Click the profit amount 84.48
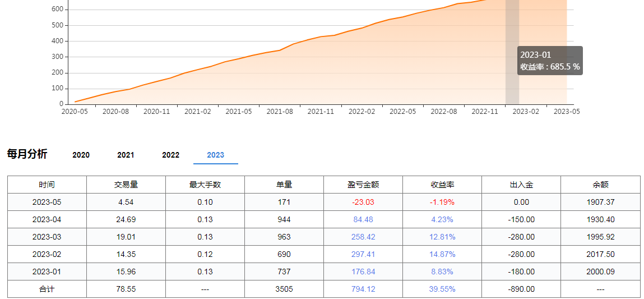The image size is (644, 299). click(x=363, y=219)
